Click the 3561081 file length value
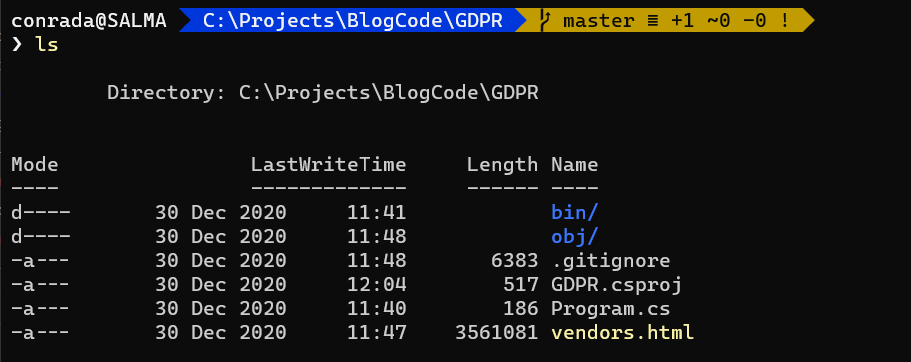 click(497, 332)
